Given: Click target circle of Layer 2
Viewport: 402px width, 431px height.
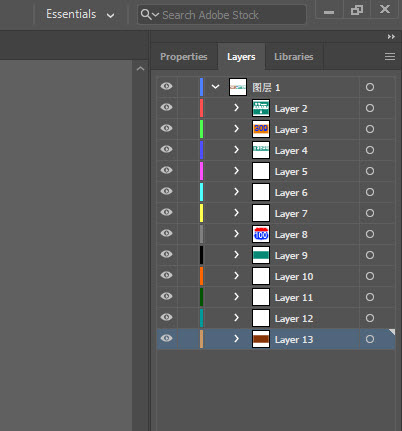Looking at the screenshot, I should pyautogui.click(x=370, y=108).
